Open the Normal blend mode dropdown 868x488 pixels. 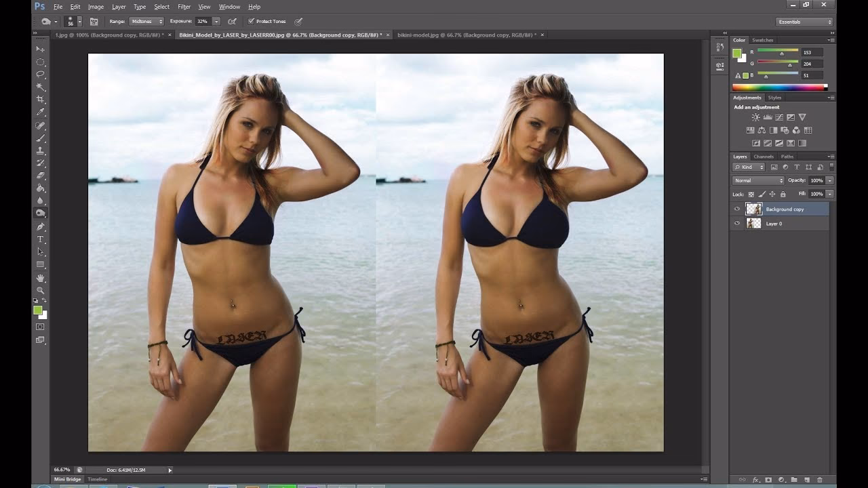pos(756,180)
